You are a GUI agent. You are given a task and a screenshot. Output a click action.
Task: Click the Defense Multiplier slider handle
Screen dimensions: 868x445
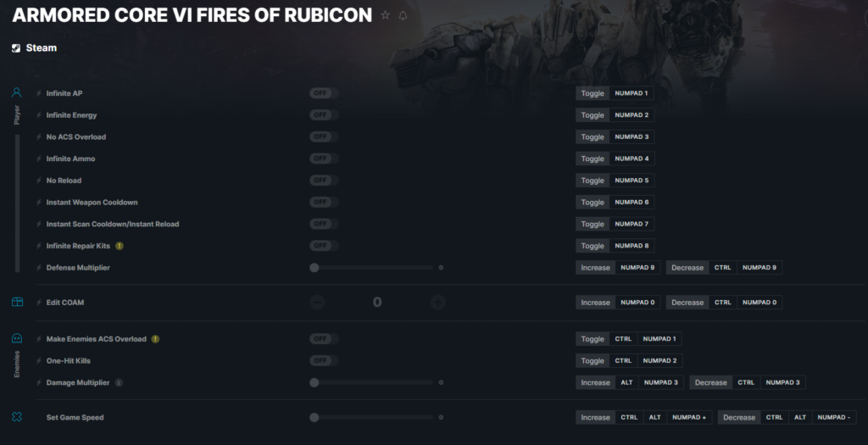click(314, 268)
